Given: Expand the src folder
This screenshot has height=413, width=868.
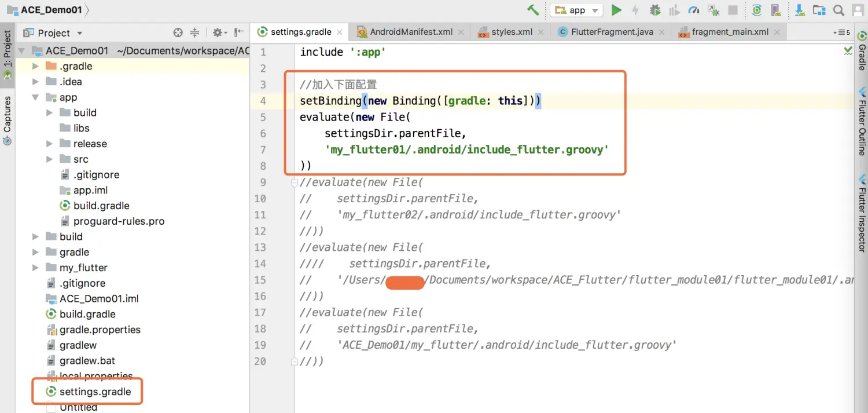Looking at the screenshot, I should (50, 159).
